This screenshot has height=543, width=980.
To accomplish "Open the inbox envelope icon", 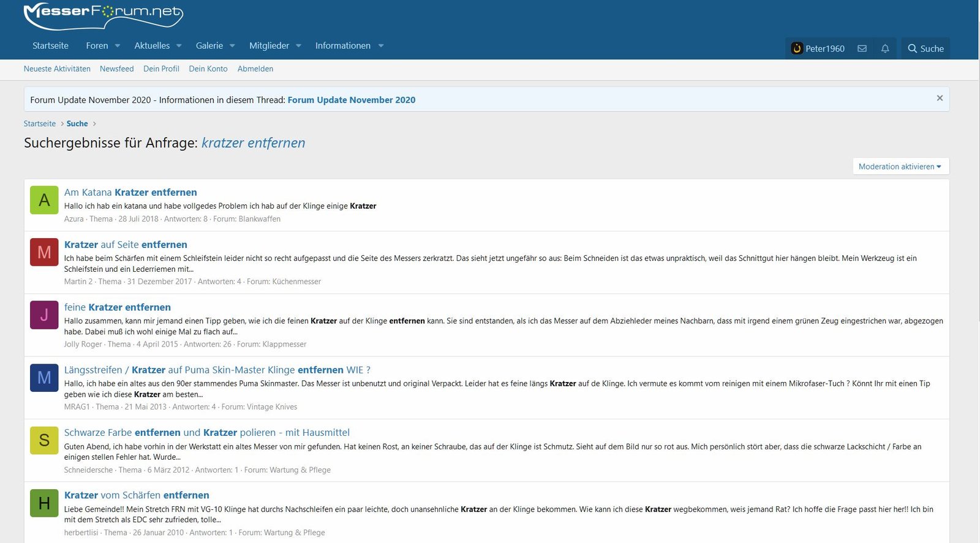I will coord(862,48).
